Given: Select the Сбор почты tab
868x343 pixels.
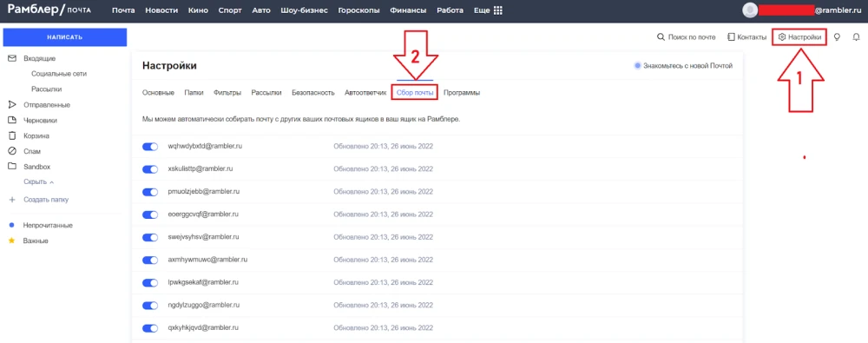Looking at the screenshot, I should pyautogui.click(x=415, y=93).
